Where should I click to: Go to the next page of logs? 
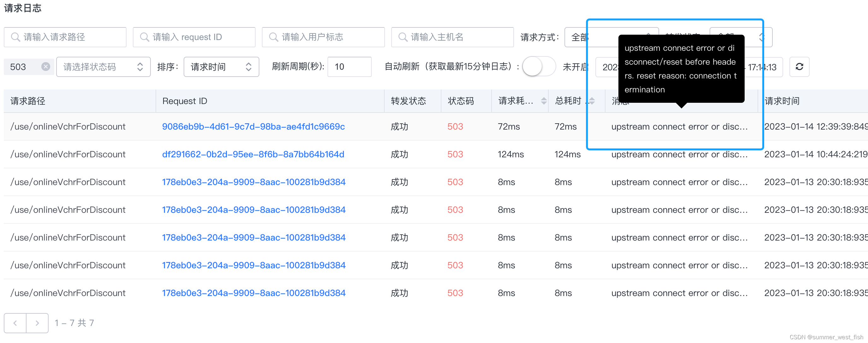tap(37, 323)
